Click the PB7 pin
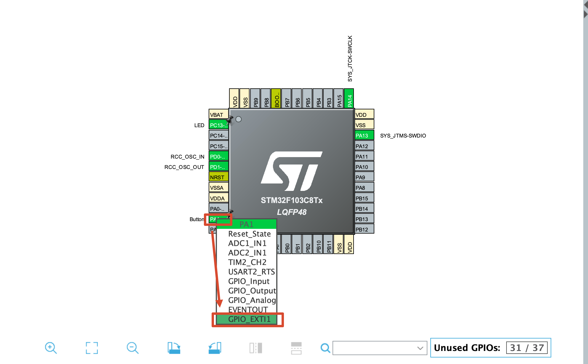 coord(287,98)
